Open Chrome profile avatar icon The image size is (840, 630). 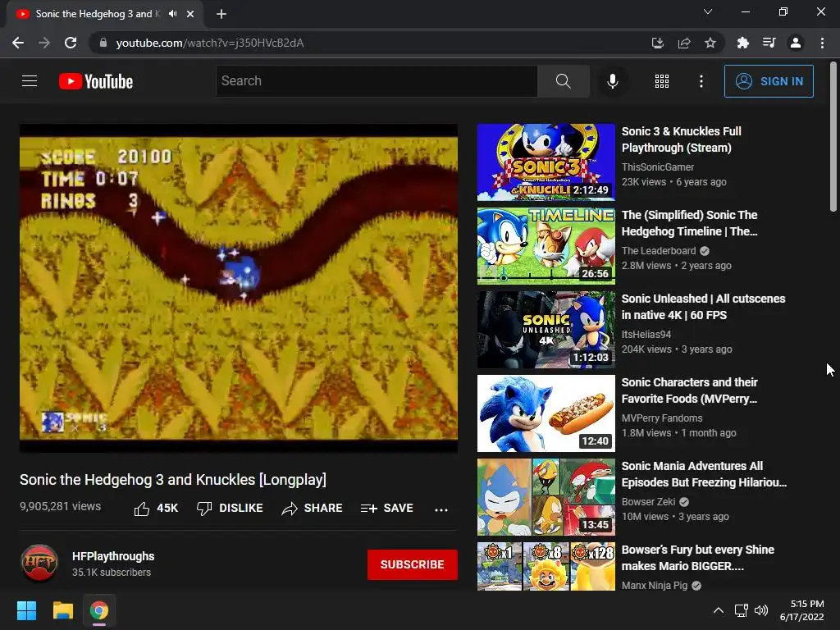click(x=796, y=43)
